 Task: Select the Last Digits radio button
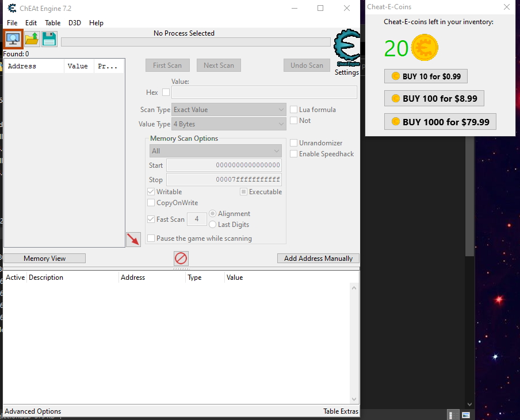[213, 225]
